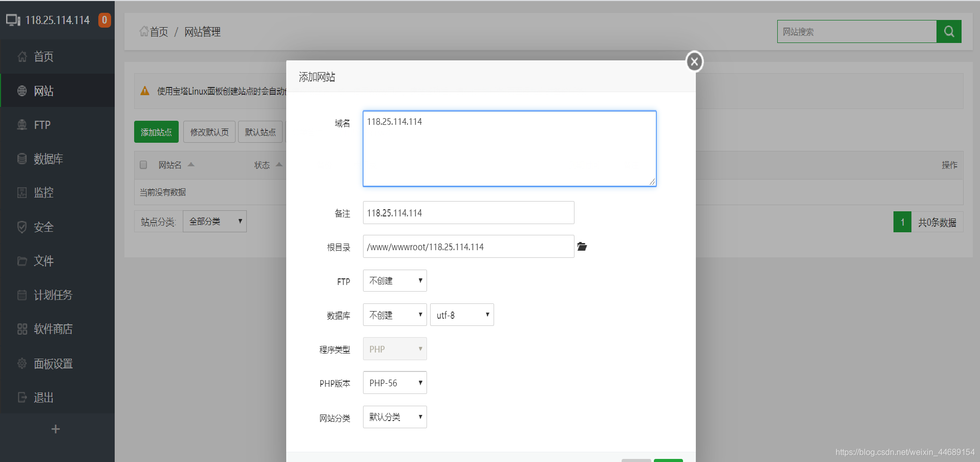Click the orange notification badge showing 0
This screenshot has height=462, width=980.
click(104, 20)
